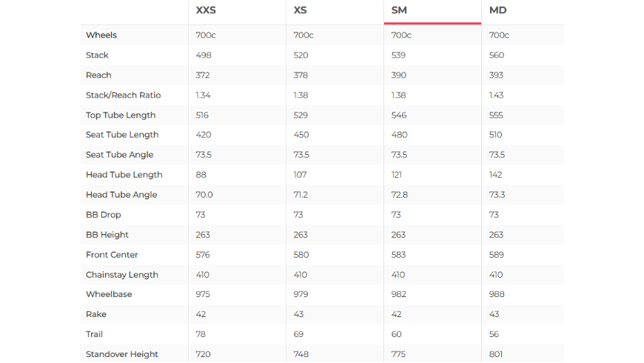Click the SM reach value 390
This screenshot has width=644, height=363.
(x=398, y=75)
